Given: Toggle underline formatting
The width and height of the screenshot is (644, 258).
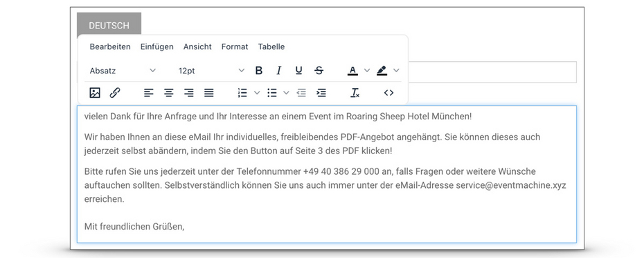Looking at the screenshot, I should (299, 70).
